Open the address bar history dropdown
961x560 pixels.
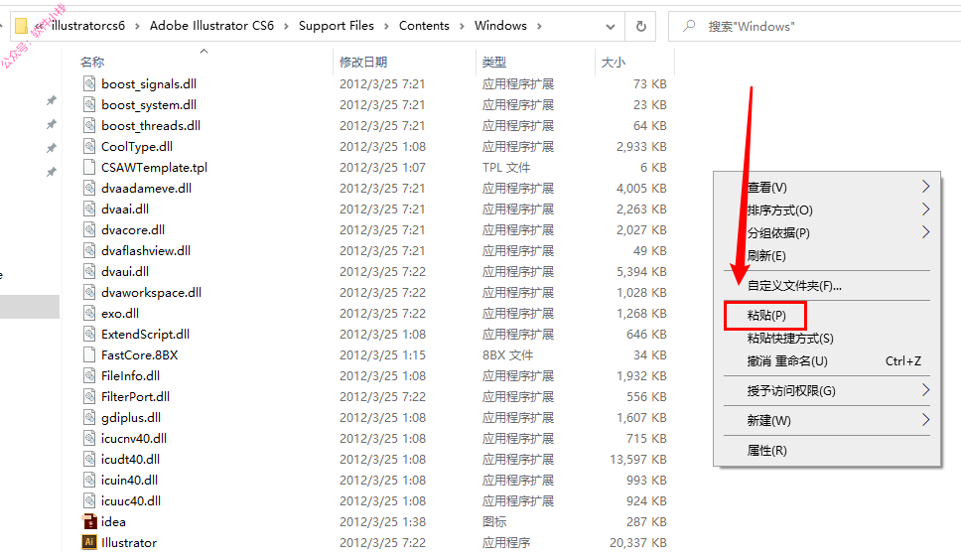coord(611,27)
